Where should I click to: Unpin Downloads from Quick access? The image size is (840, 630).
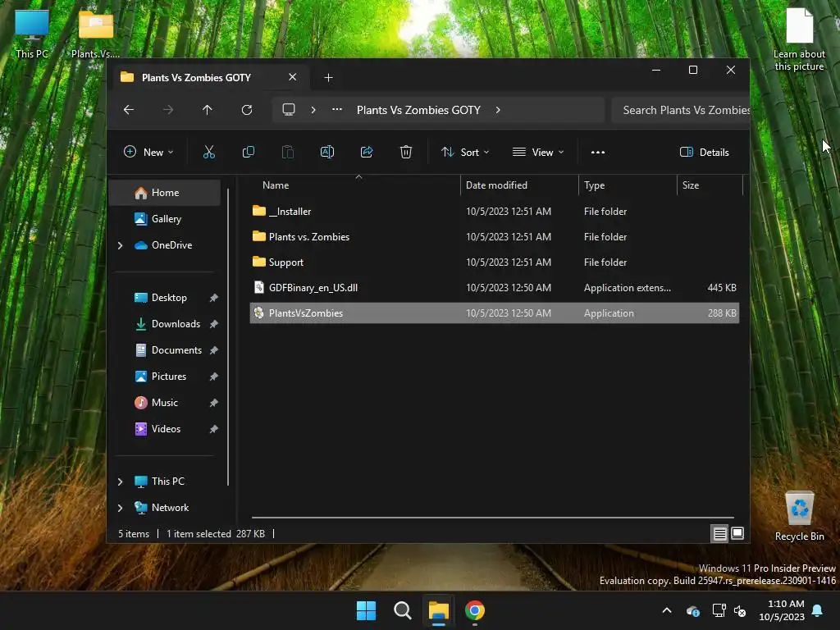click(x=214, y=323)
